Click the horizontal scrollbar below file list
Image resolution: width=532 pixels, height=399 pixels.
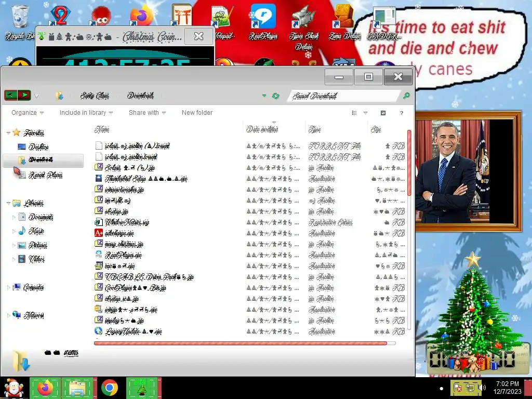240,343
